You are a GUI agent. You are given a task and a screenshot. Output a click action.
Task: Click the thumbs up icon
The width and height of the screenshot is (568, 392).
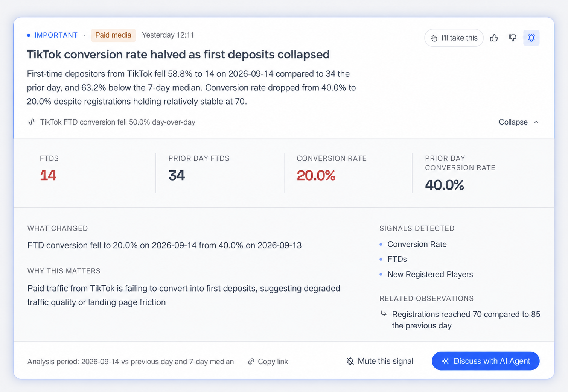(494, 38)
